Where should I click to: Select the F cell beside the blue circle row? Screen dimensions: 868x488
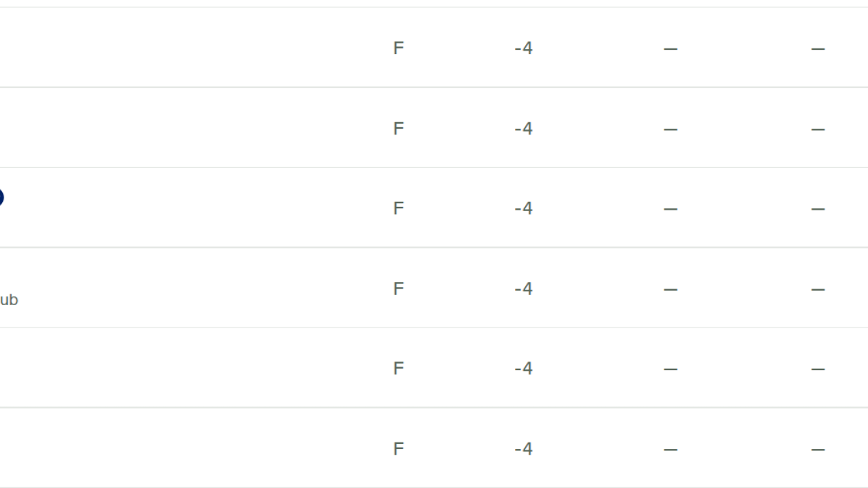pos(398,208)
